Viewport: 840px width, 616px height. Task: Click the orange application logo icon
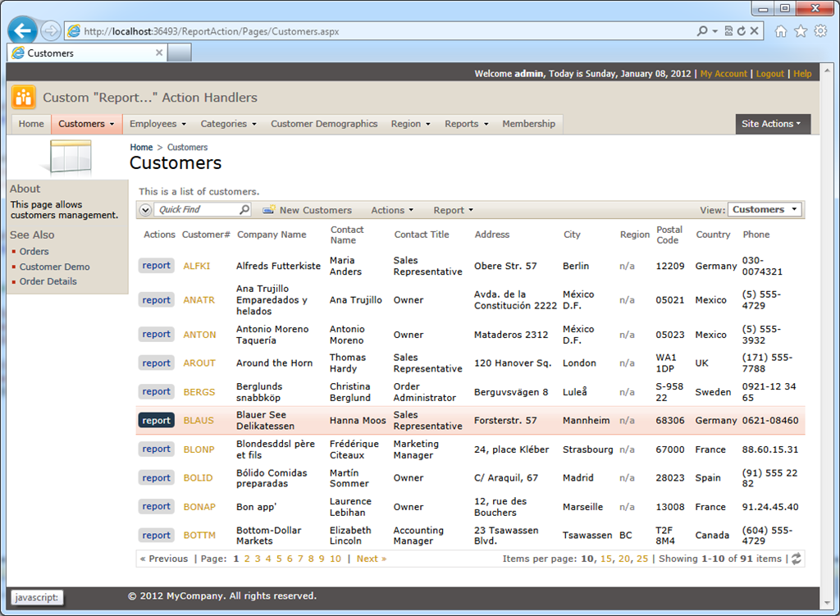[x=24, y=98]
